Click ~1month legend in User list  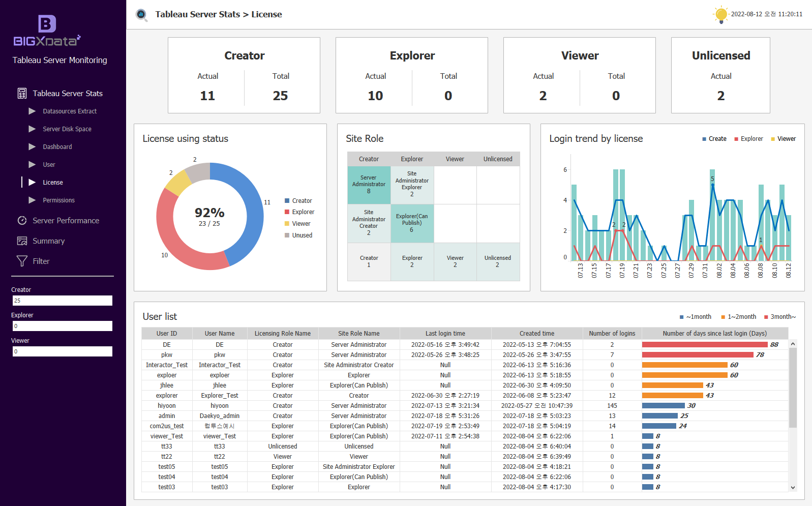coord(696,316)
